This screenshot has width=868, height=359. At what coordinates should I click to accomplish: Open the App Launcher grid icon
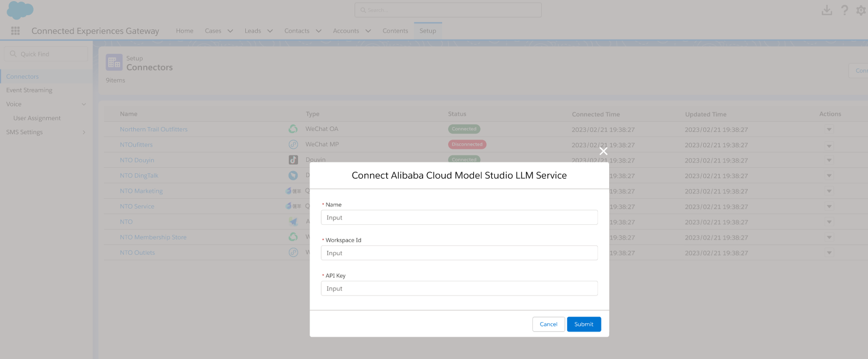(15, 31)
